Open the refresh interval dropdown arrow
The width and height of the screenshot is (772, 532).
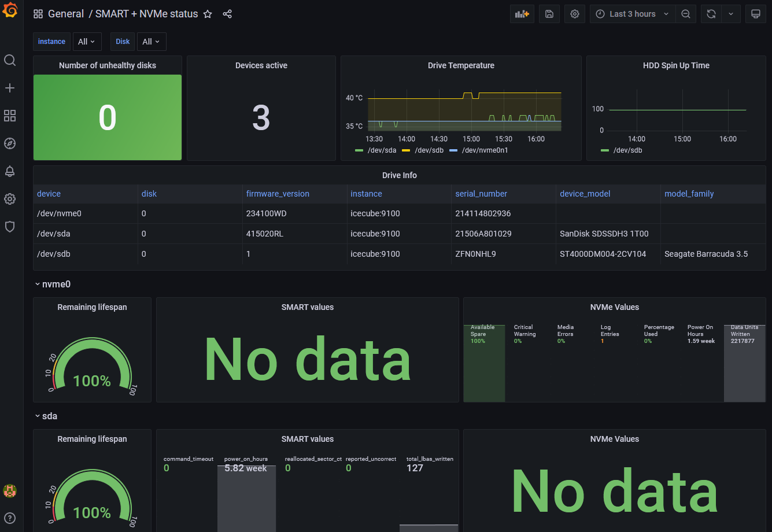pos(730,14)
